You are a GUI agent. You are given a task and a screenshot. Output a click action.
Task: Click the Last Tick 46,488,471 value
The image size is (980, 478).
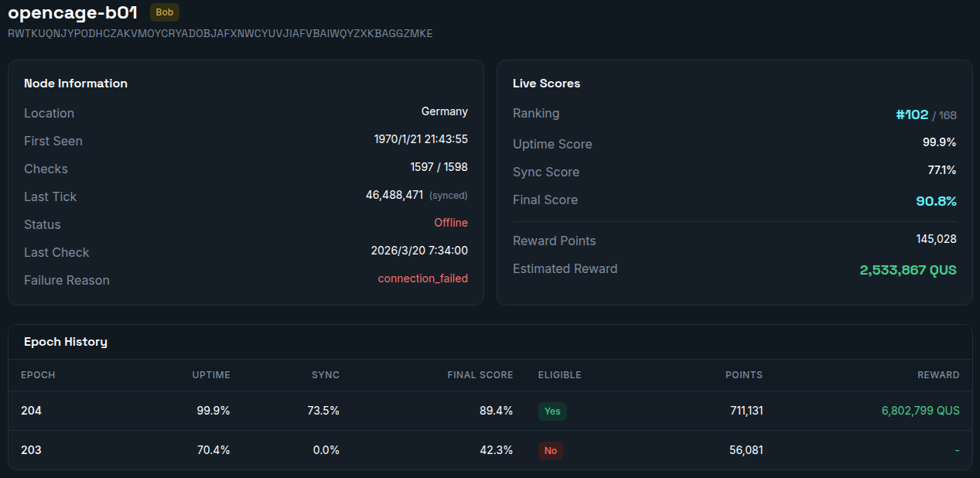394,195
